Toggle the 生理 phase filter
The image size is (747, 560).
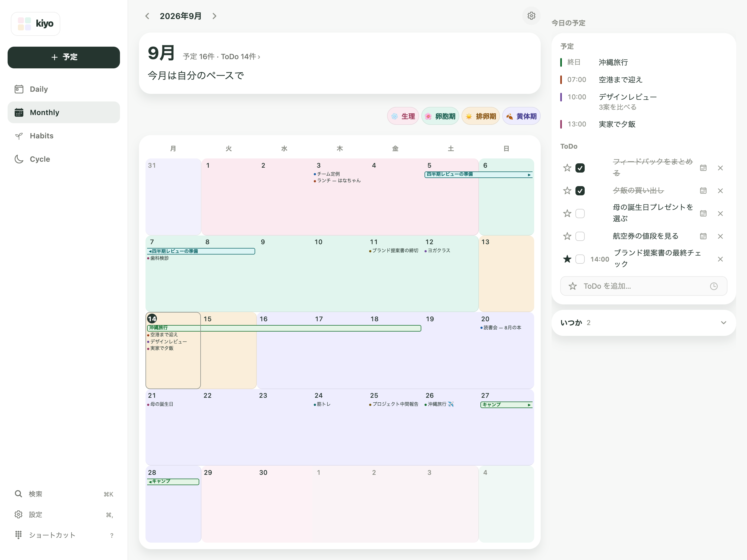click(x=403, y=116)
